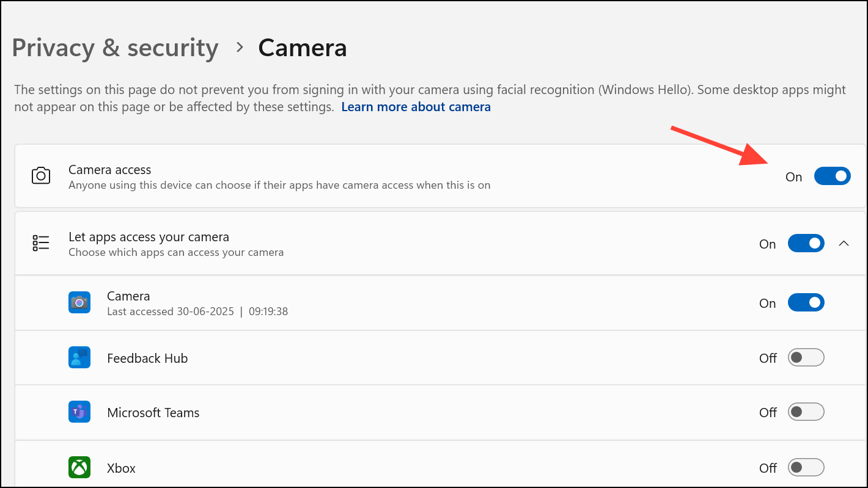Click the Camera app icon
Image resolution: width=868 pixels, height=488 pixels.
79,302
